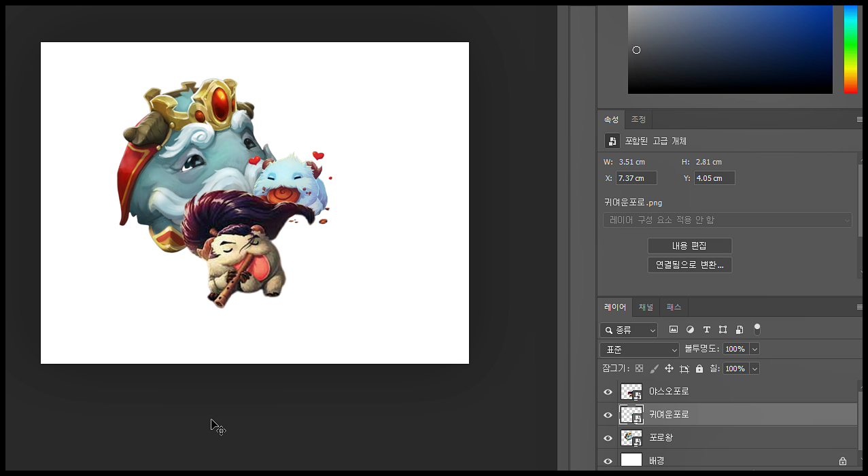Click the vertical hue spectrum slider
Screen dimensions: 868x476
pos(850,49)
